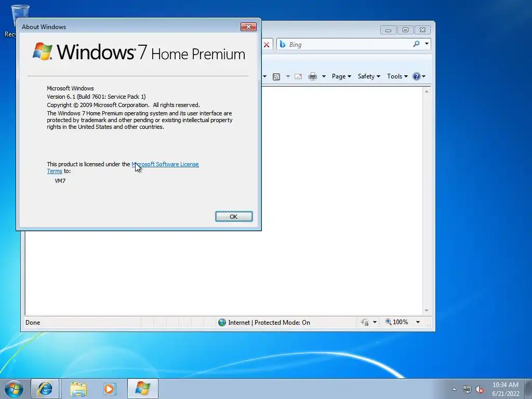The image size is (532, 399).
Task: Click the Bing logo in search box
Action: [282, 44]
